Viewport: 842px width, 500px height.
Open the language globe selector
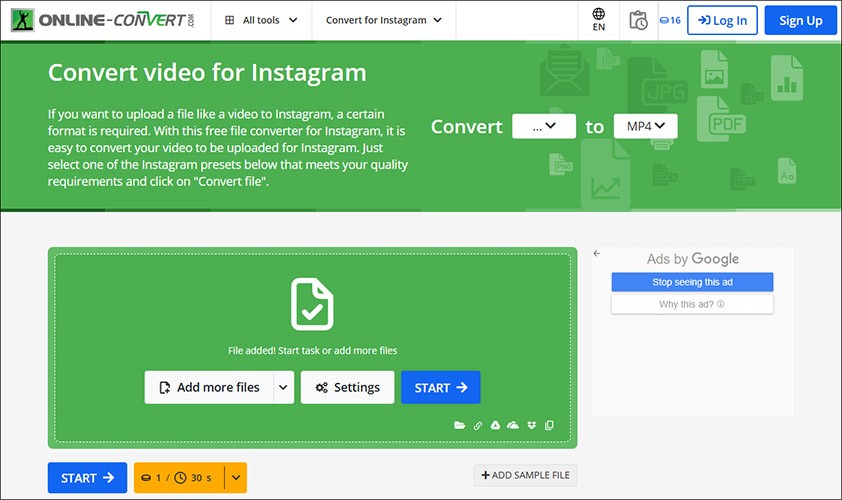point(598,20)
